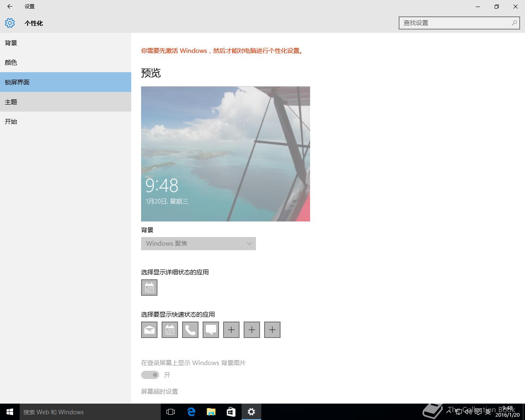Toggle Windows background picture on sign-in screen

click(150, 375)
